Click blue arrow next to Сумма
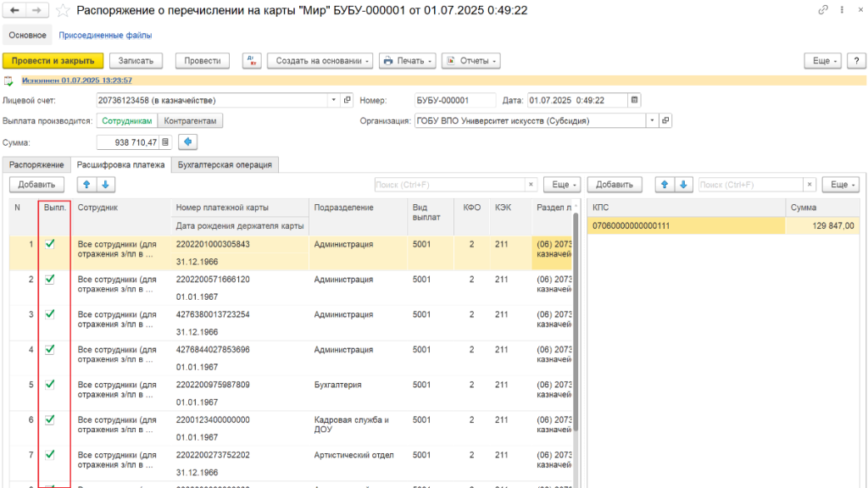 click(x=188, y=142)
